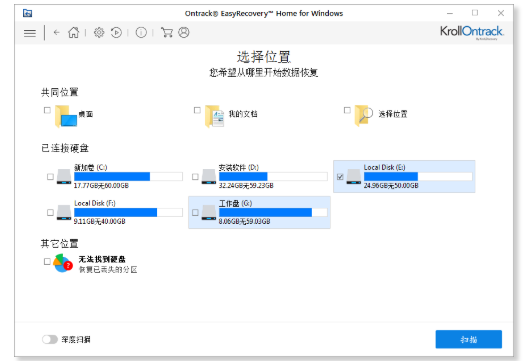Open the info icon
Image resolution: width=527 pixels, height=361 pixels.
(x=141, y=32)
